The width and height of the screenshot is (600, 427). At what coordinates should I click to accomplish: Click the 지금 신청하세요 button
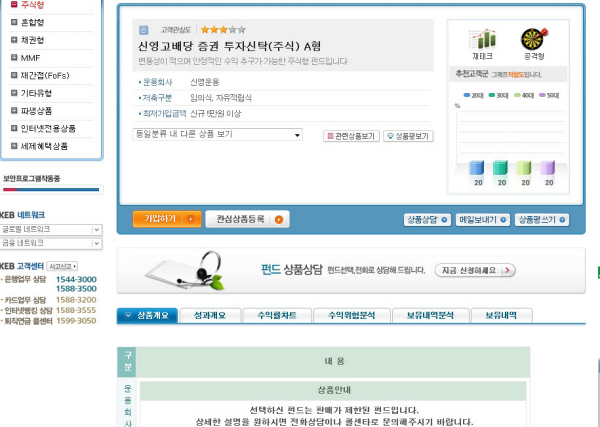(475, 271)
